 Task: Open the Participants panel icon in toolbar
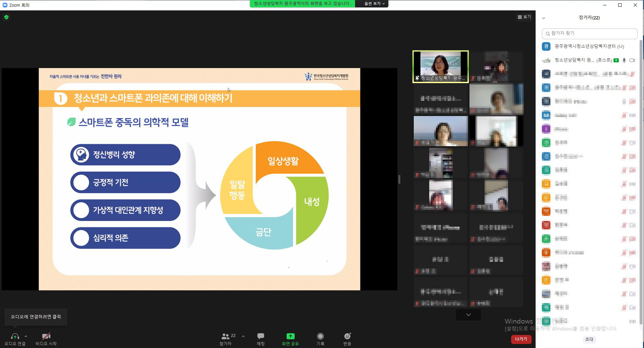point(226,336)
